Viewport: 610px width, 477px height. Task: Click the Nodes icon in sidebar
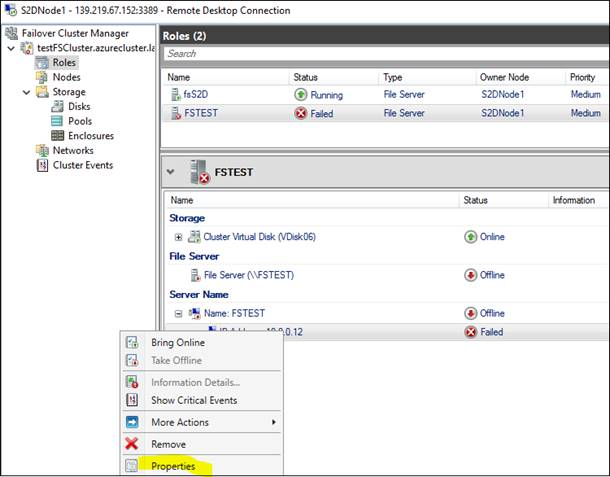tap(42, 77)
